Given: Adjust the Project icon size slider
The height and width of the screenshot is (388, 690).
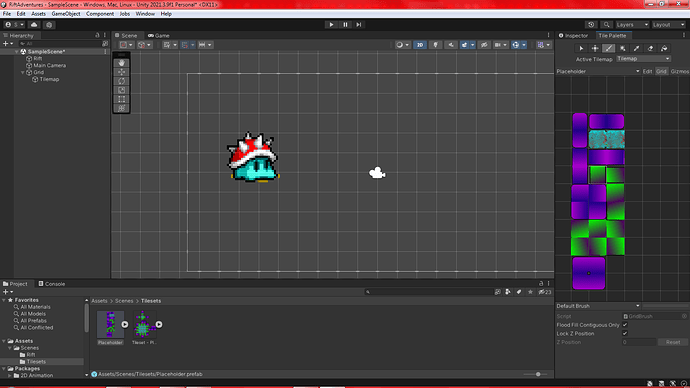Looking at the screenshot, I should coord(535,374).
